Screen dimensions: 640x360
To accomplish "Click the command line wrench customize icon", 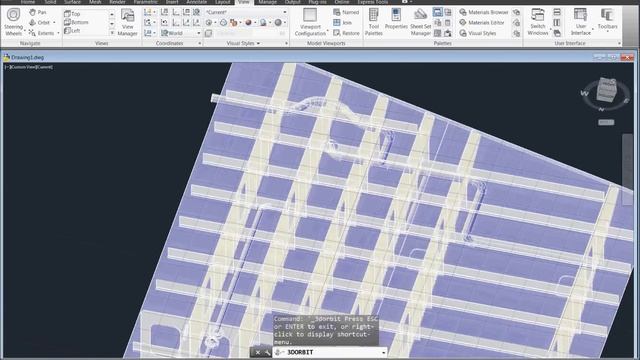I will [x=267, y=352].
